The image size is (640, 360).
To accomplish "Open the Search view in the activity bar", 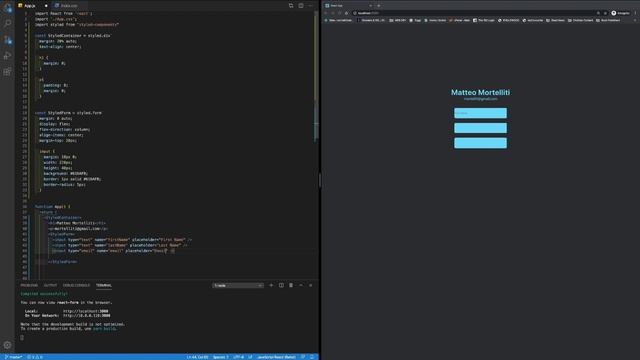I will coord(7,23).
